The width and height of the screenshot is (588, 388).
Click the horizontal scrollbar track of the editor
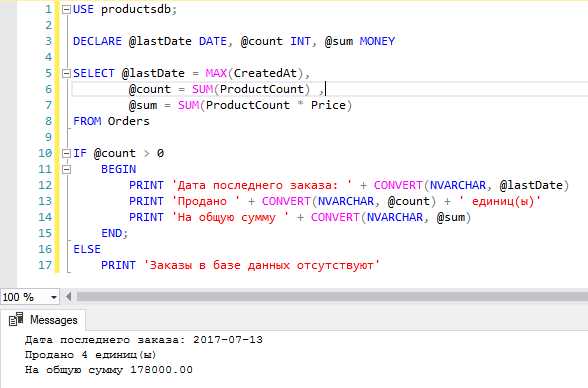tap(332, 297)
